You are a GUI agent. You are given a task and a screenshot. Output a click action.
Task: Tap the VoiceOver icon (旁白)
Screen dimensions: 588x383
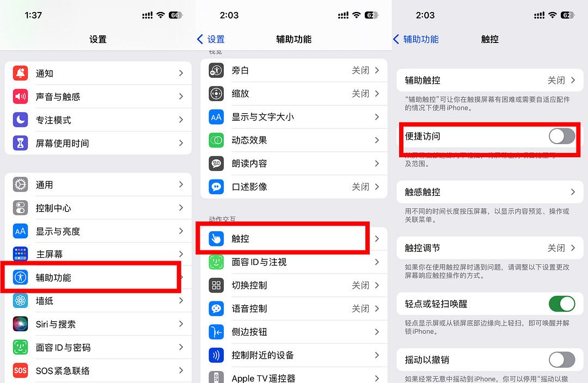216,70
